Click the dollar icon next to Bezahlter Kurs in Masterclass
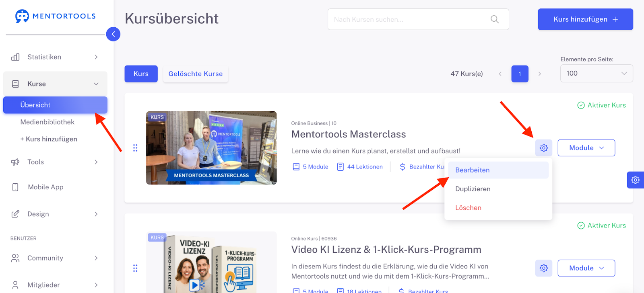This screenshot has height=293, width=644. click(x=402, y=167)
